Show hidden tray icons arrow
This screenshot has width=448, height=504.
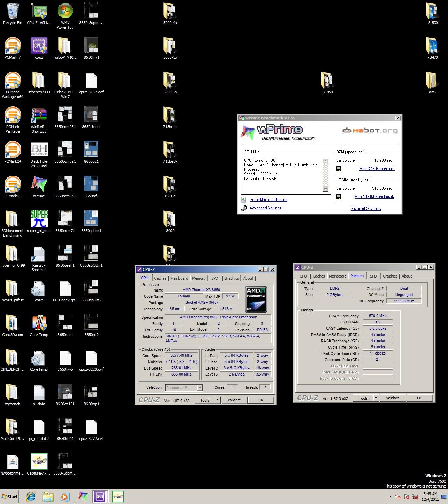[390, 496]
